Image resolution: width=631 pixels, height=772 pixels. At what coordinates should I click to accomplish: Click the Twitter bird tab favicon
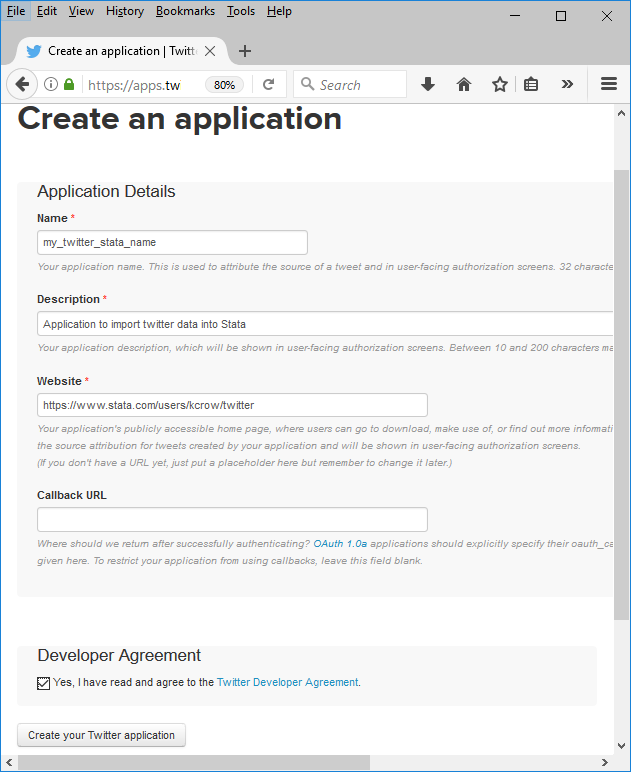click(x=34, y=51)
